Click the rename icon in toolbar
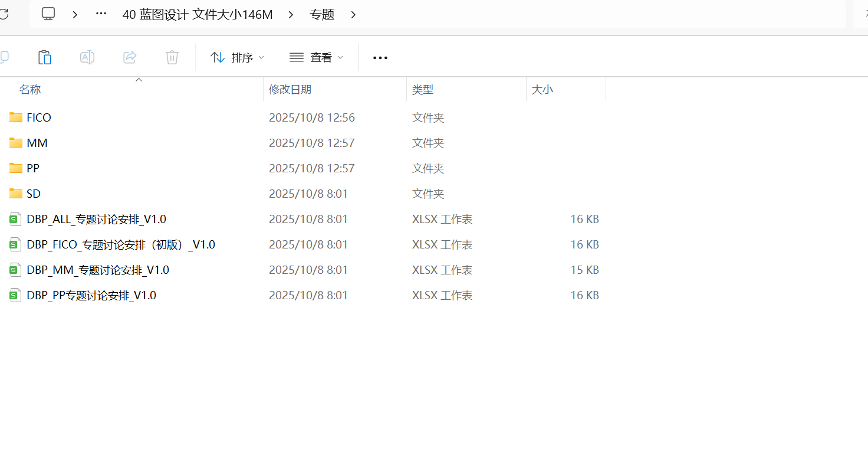This screenshot has width=868, height=458. pos(87,57)
